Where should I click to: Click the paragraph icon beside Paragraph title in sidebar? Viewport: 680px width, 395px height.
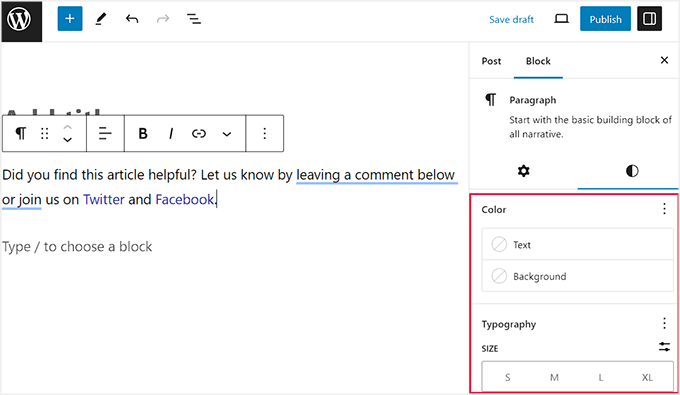(x=490, y=100)
